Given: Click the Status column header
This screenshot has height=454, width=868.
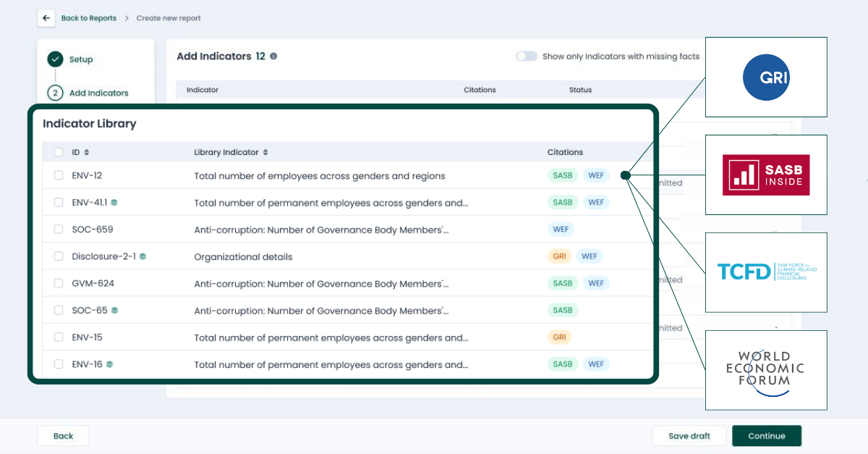Looking at the screenshot, I should point(580,90).
